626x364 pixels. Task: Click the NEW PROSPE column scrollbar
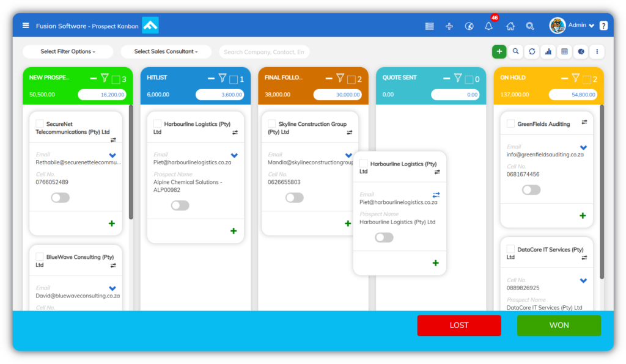click(131, 161)
